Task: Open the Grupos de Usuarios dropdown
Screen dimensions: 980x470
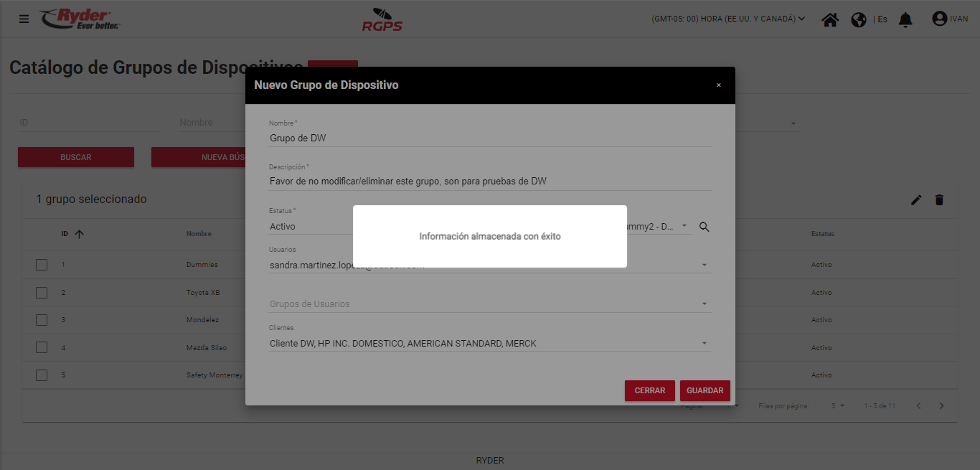Action: [x=705, y=304]
